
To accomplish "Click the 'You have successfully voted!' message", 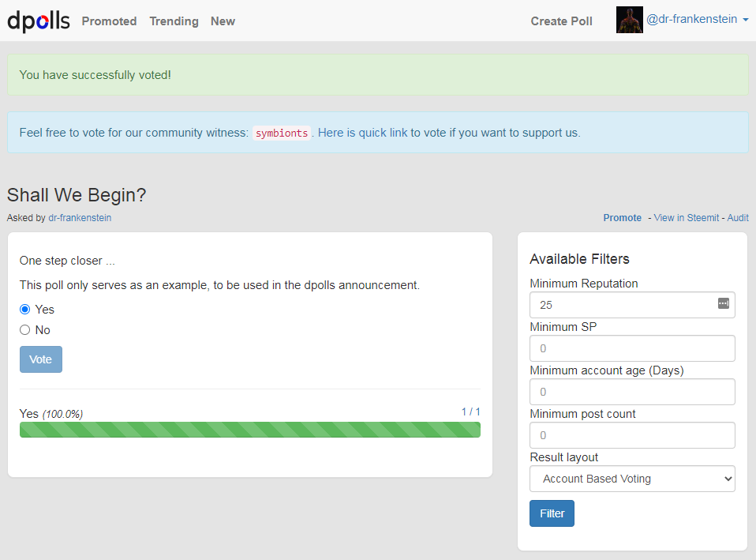I will pyautogui.click(x=95, y=75).
